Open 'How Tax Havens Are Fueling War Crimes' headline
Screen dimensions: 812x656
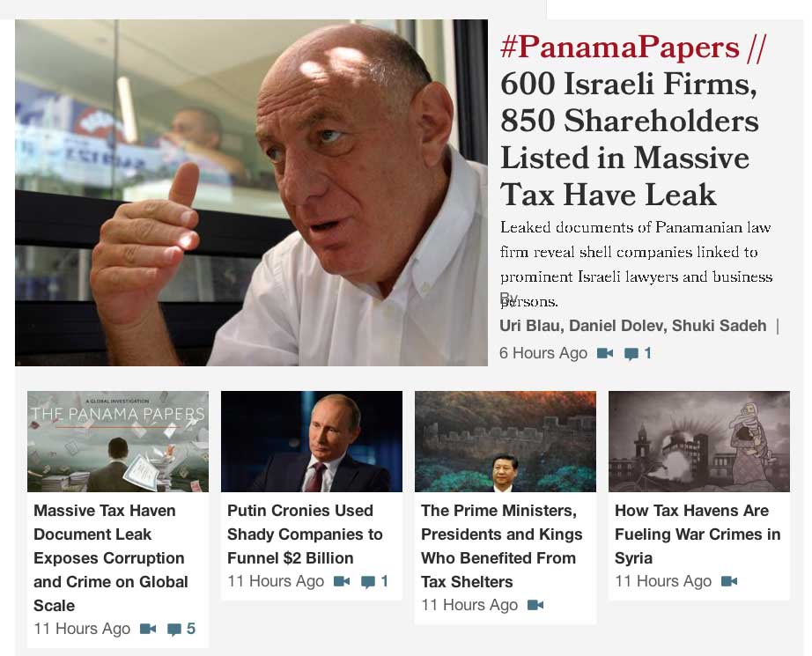point(698,534)
